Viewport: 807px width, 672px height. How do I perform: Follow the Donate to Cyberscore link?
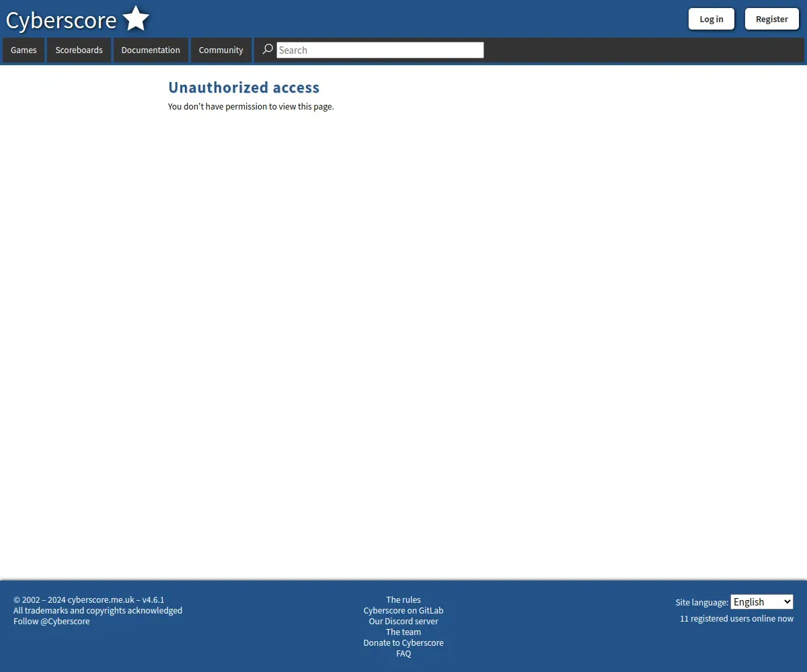[403, 642]
